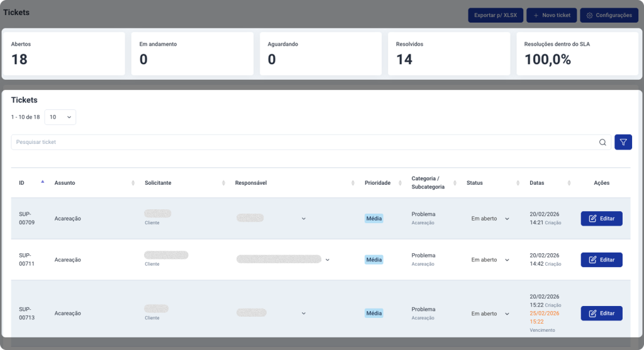Sort by Responsável column sort icon
Screen dimensions: 644x350
353,183
